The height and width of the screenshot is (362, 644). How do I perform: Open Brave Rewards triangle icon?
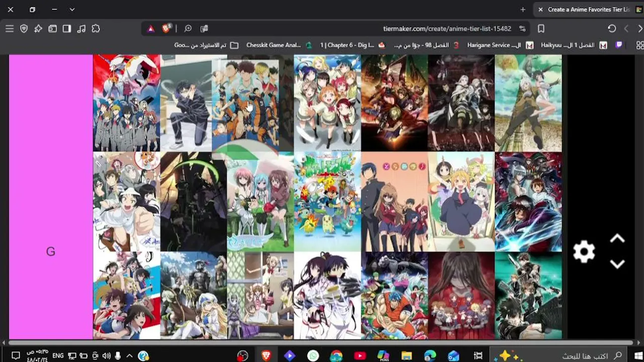point(150,29)
